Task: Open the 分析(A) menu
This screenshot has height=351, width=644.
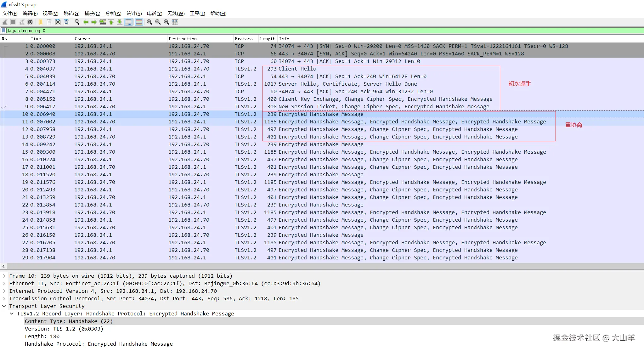Action: pyautogui.click(x=113, y=13)
